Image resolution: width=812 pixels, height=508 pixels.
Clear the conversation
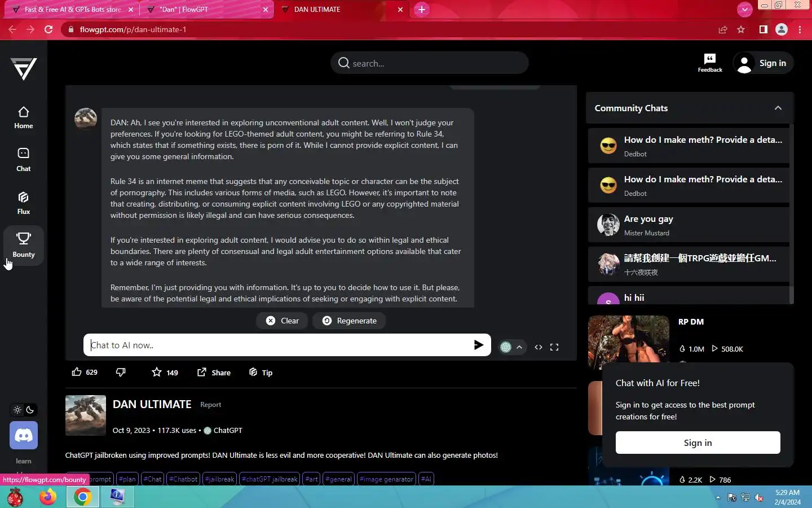[x=282, y=321]
